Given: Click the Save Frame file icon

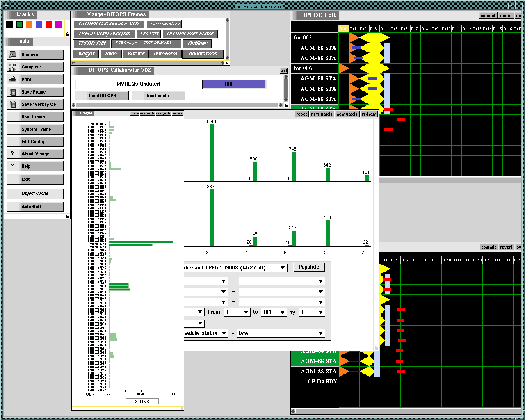Looking at the screenshot, I should pos(12,92).
